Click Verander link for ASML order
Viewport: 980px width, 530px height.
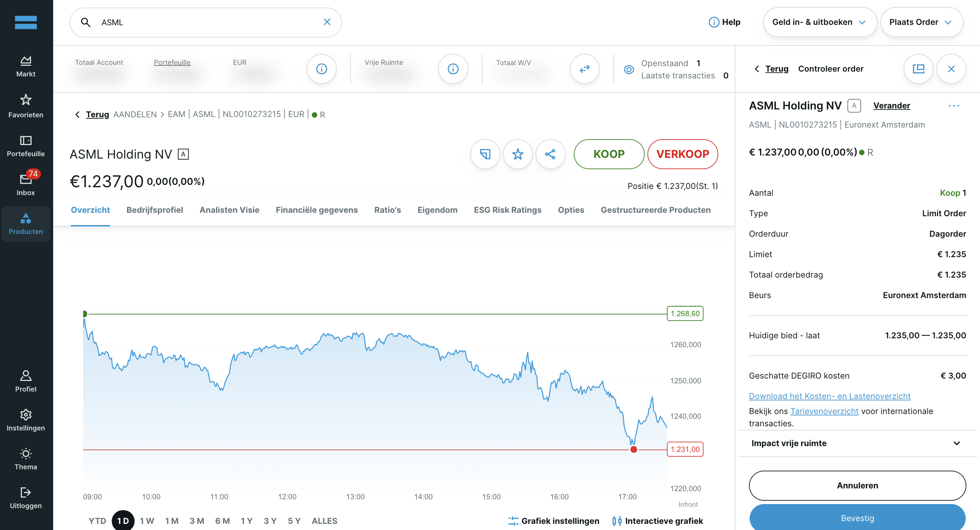click(891, 105)
